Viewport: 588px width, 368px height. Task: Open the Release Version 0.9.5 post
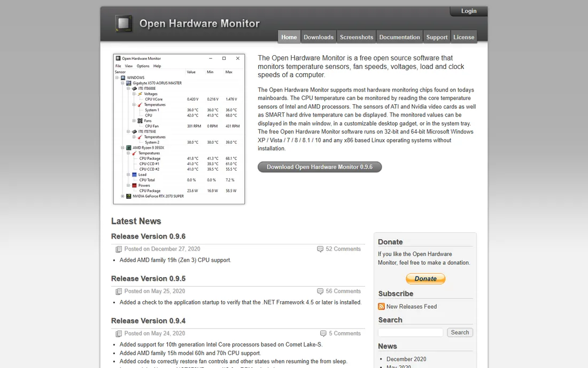[148, 279]
